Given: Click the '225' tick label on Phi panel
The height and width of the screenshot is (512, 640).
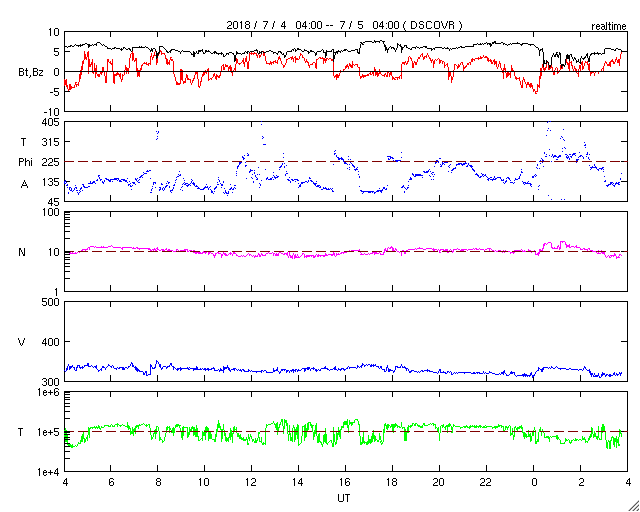Looking at the screenshot, I should pos(51,162).
